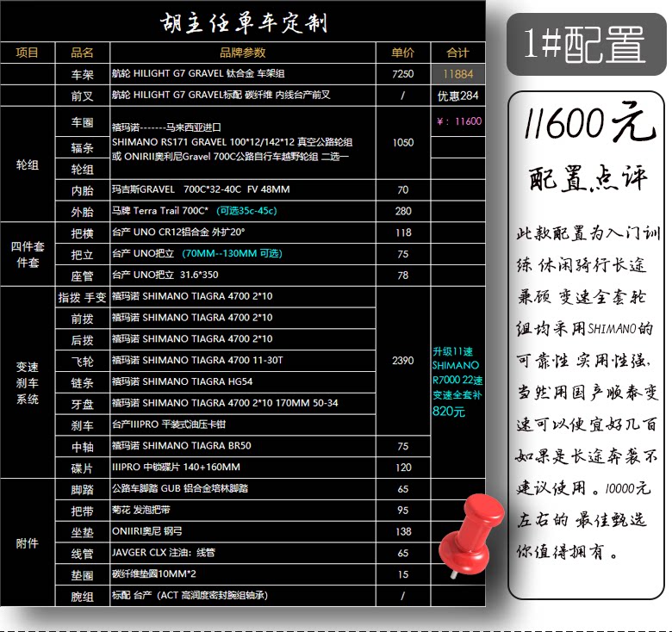672x632 pixels.
Task: Click the tire price 280
Action: [403, 211]
